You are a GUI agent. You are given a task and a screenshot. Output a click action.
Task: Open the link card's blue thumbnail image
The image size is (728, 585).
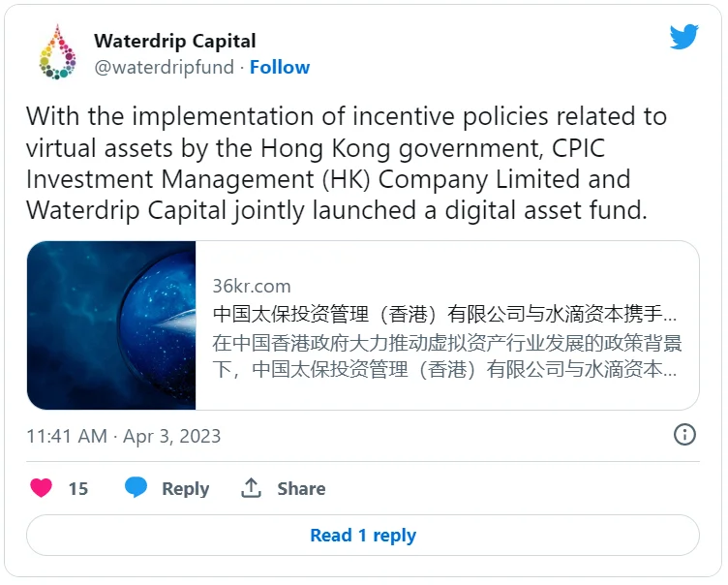tap(111, 325)
